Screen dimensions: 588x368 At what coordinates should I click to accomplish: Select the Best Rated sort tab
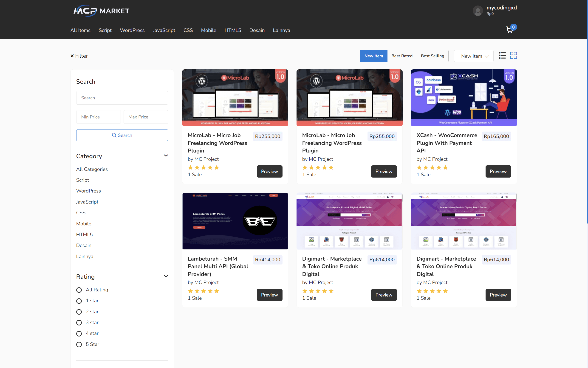pos(402,56)
